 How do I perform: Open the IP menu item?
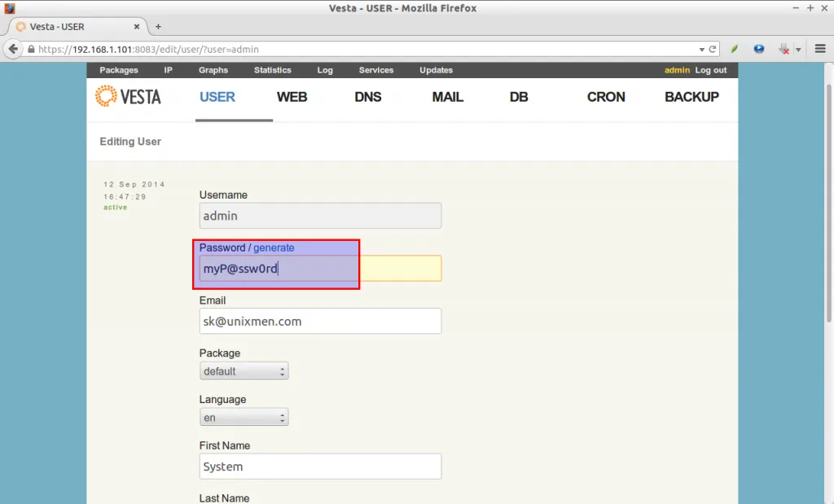(x=168, y=70)
